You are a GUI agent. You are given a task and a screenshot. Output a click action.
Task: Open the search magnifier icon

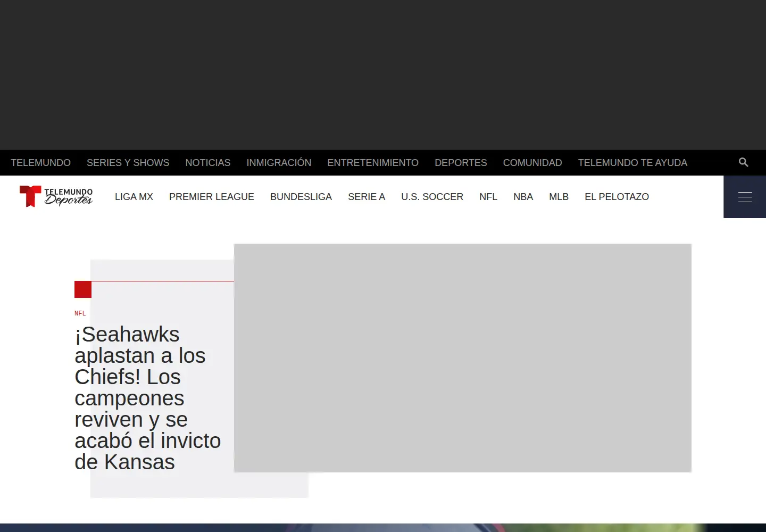point(744,163)
